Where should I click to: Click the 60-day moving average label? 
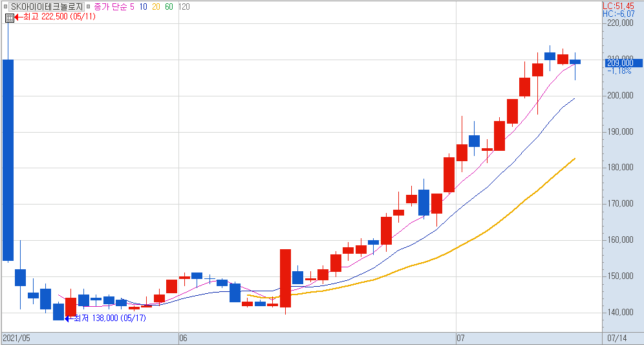pyautogui.click(x=169, y=6)
